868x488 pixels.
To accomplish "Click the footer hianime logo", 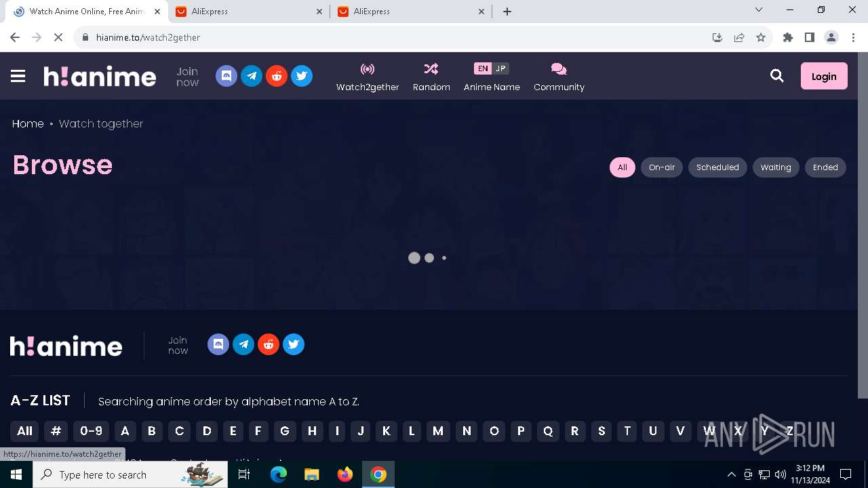I will [x=66, y=346].
